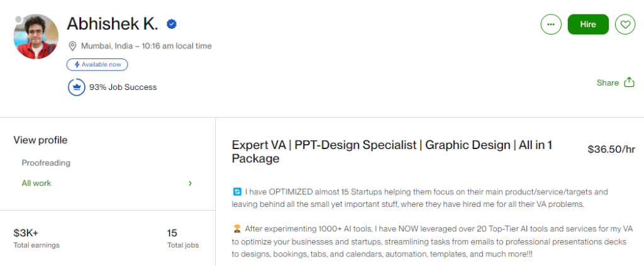
Task: Click the $3K+ total earnings stat
Action: [26, 233]
